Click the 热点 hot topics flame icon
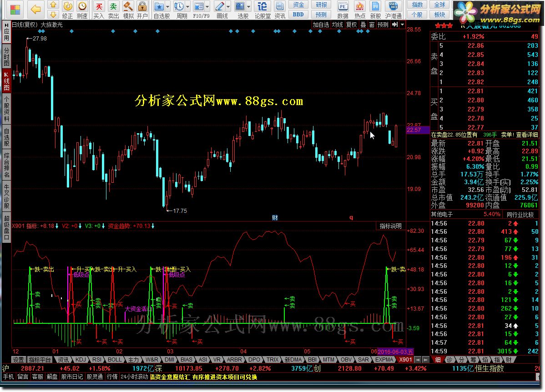Screen dimensions: 545x392 [360, 10]
